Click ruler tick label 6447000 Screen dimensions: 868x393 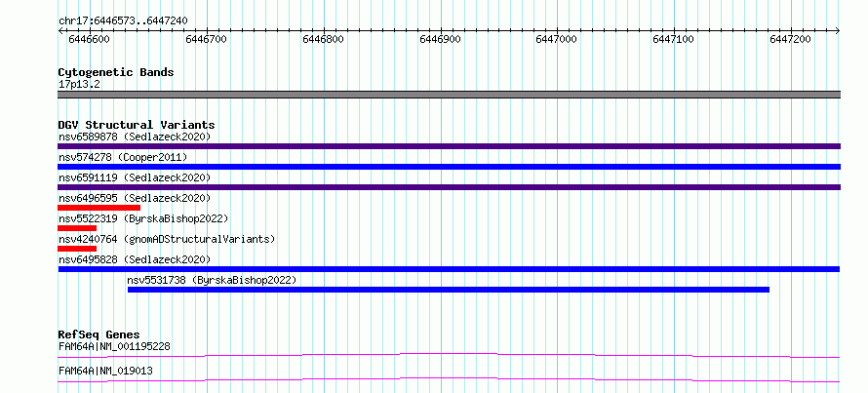[x=556, y=39]
